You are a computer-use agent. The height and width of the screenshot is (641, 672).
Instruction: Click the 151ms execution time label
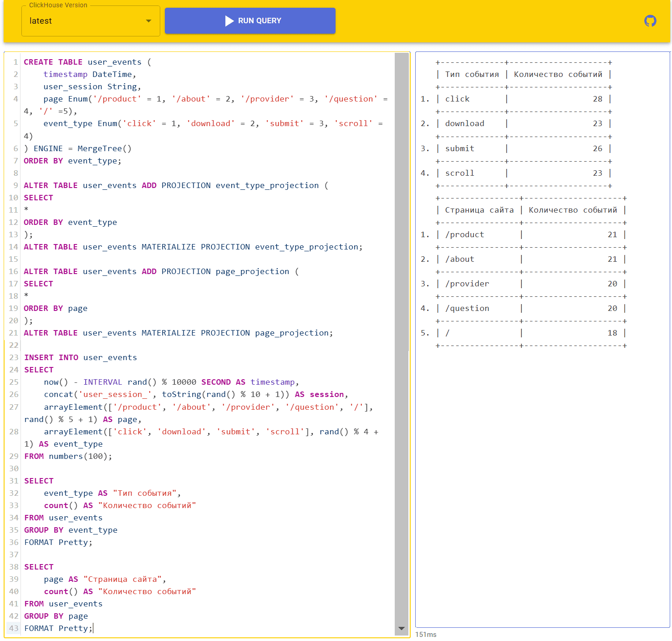pos(426,635)
